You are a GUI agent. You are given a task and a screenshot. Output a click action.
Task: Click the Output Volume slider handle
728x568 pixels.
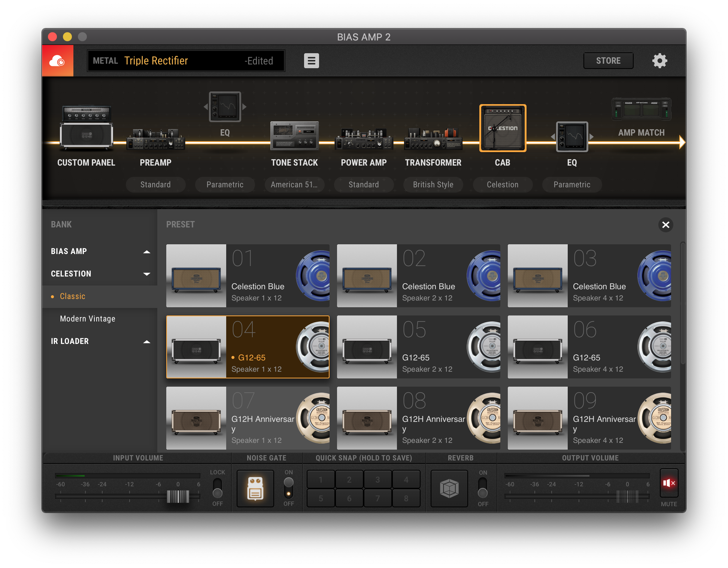pyautogui.click(x=627, y=496)
